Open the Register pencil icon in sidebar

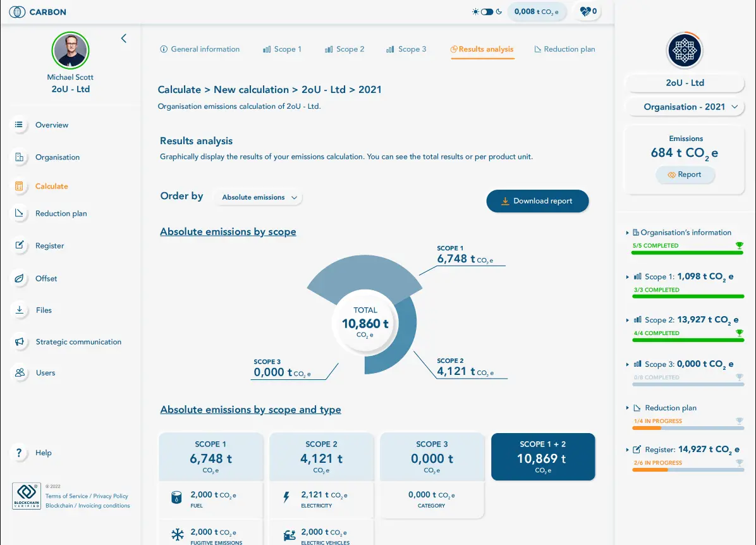click(20, 245)
